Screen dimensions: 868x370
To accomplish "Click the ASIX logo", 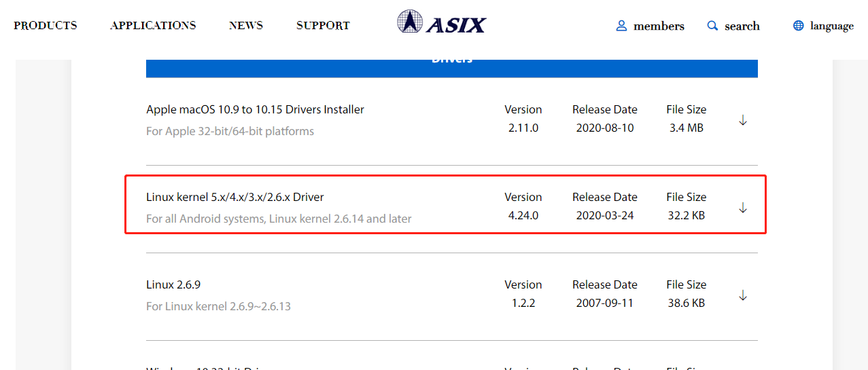I will 442,22.
